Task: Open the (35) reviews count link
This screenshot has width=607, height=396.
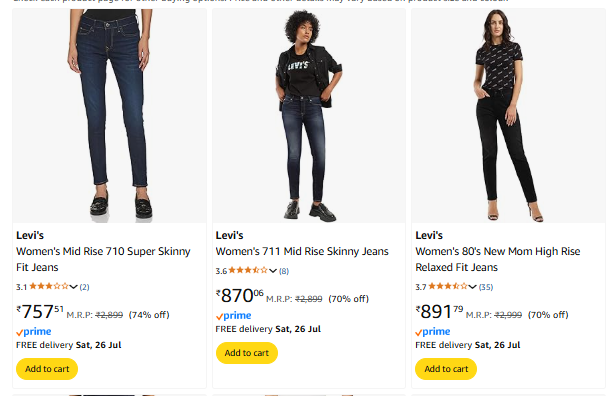Action: 486,287
